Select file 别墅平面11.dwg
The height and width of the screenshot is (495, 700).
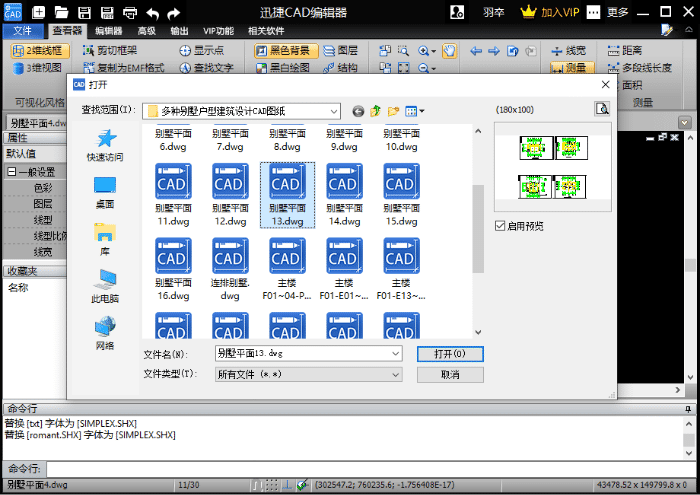click(x=173, y=195)
